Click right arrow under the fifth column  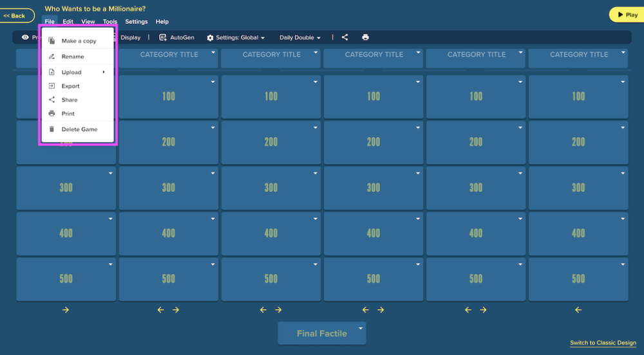(484, 310)
